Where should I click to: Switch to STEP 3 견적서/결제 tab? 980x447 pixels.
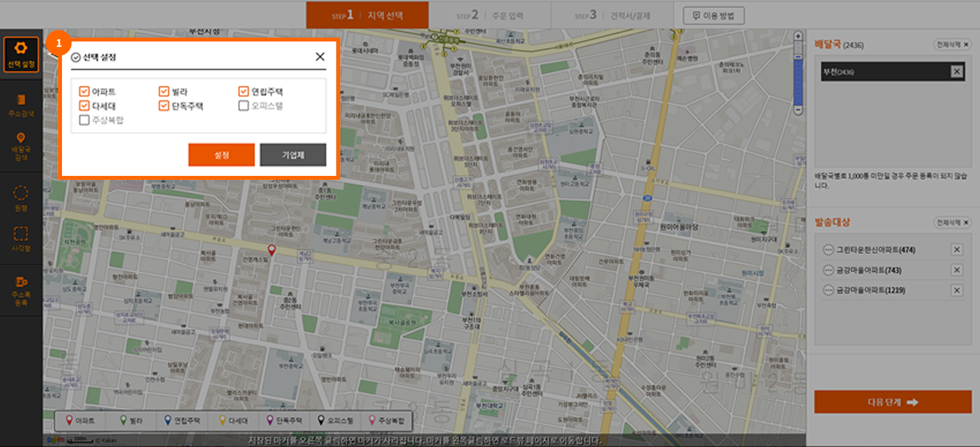tap(612, 15)
